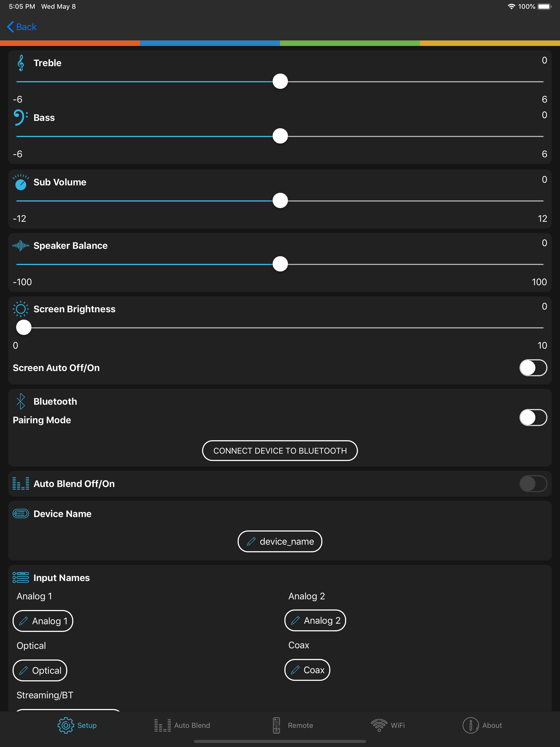Edit the device_name field
The image size is (560, 747).
280,541
